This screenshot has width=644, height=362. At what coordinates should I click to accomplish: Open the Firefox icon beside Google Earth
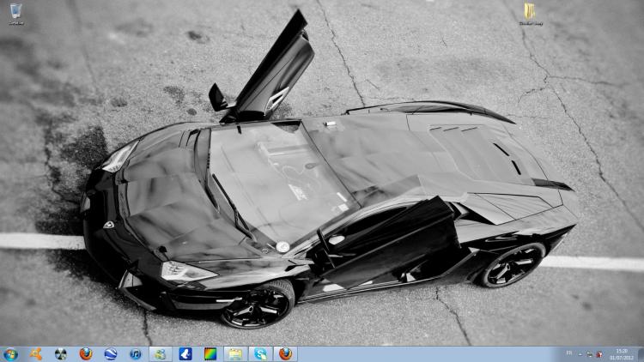click(x=85, y=353)
